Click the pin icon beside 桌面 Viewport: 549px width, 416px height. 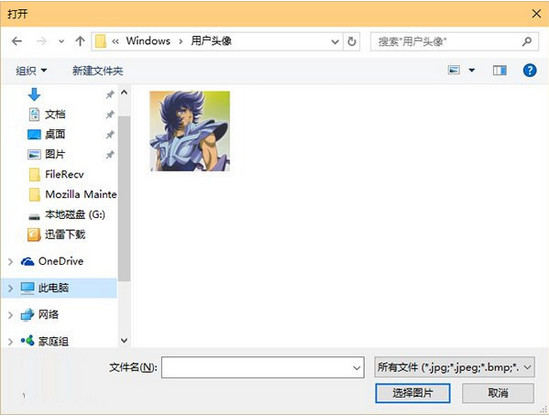point(110,134)
